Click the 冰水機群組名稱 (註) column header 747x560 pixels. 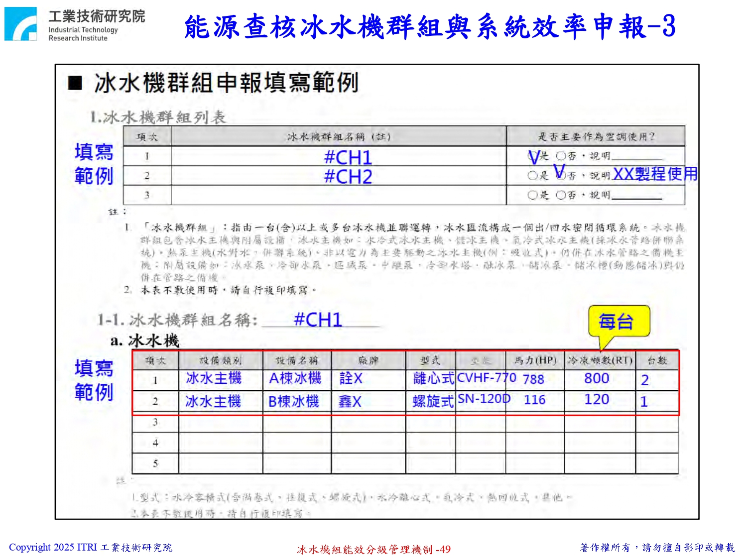coord(339,136)
